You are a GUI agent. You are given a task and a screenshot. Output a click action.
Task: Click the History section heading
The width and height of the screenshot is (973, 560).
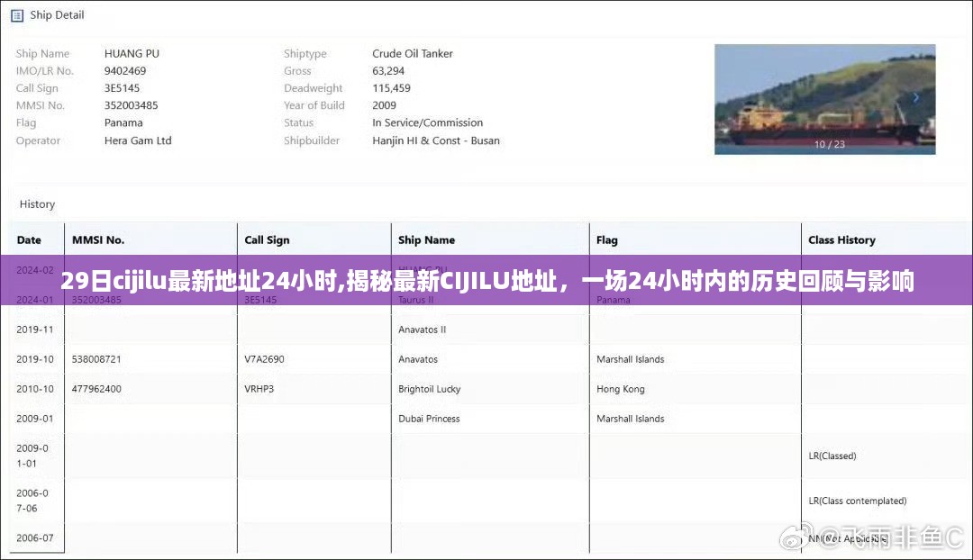pos(37,204)
